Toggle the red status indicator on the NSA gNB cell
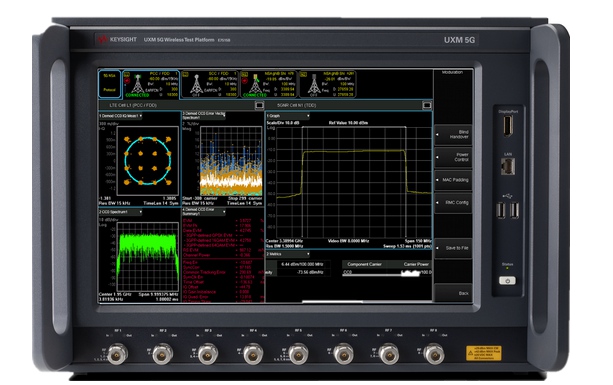The width and height of the screenshot is (613, 385). (245, 81)
